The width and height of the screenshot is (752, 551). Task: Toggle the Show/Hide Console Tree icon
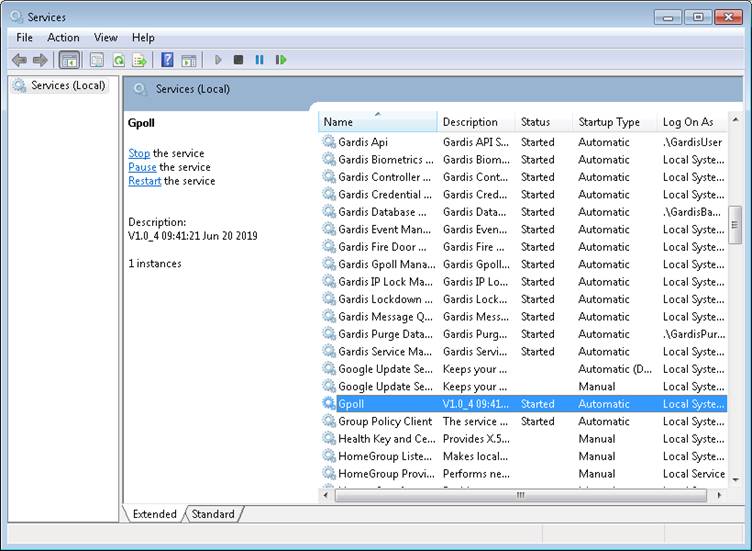[x=69, y=60]
